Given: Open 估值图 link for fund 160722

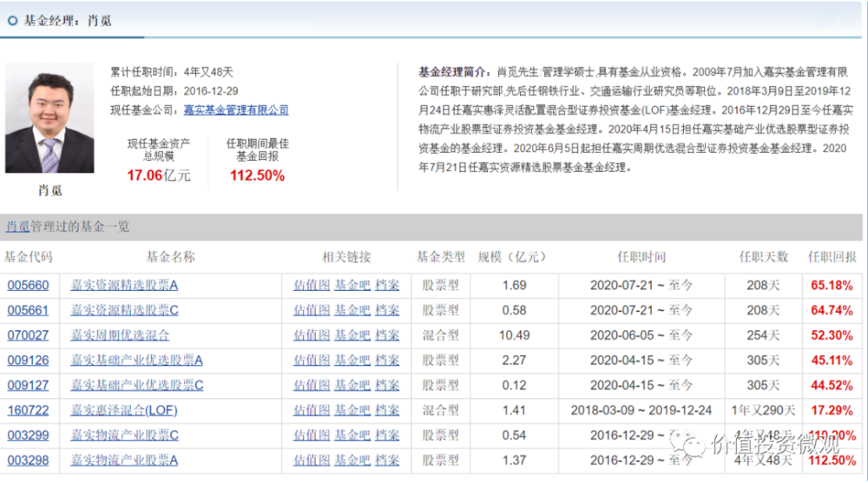Looking at the screenshot, I should (312, 410).
